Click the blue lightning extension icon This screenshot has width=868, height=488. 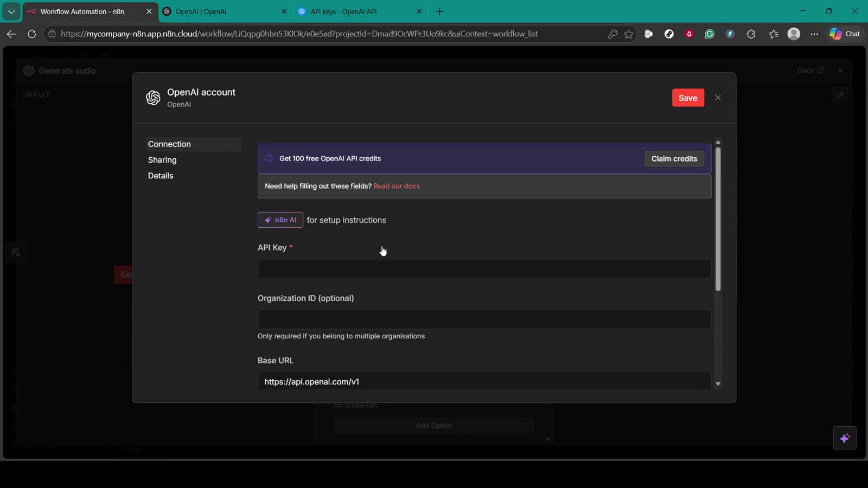(730, 34)
